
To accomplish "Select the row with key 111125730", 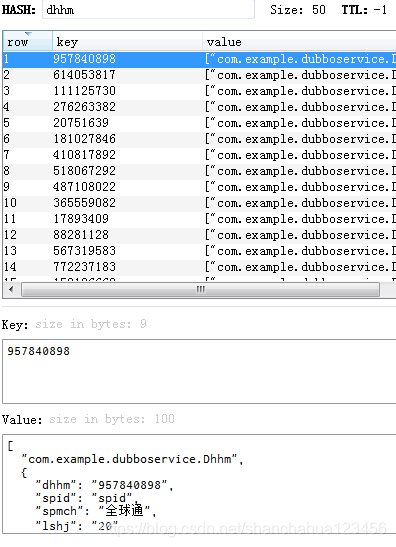I will [x=200, y=91].
